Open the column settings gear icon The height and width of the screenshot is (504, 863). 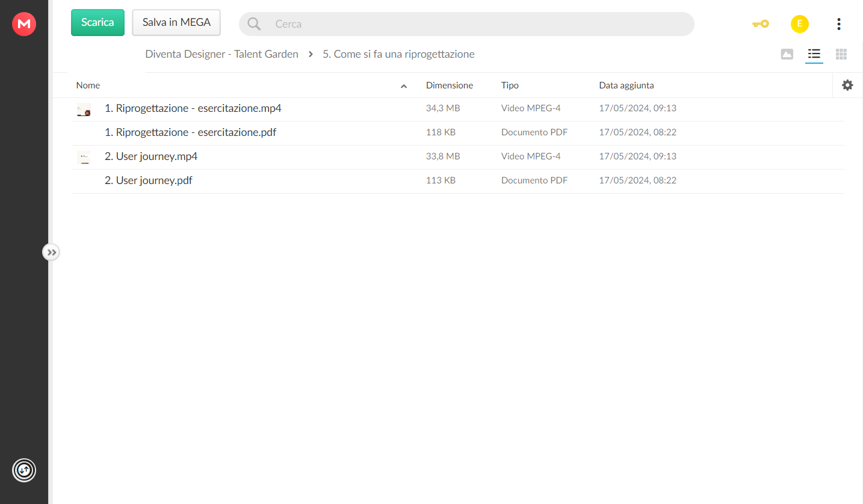[x=847, y=85]
